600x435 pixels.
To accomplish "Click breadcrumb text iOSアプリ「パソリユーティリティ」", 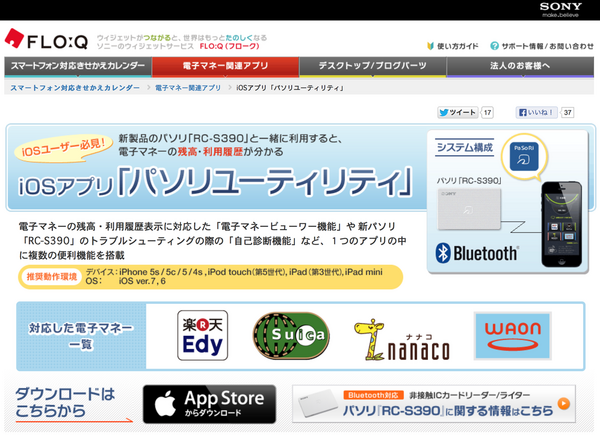I will point(290,88).
